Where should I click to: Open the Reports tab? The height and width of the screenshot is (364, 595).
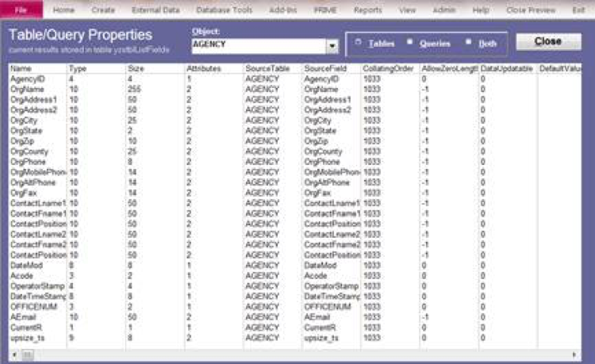(x=367, y=10)
